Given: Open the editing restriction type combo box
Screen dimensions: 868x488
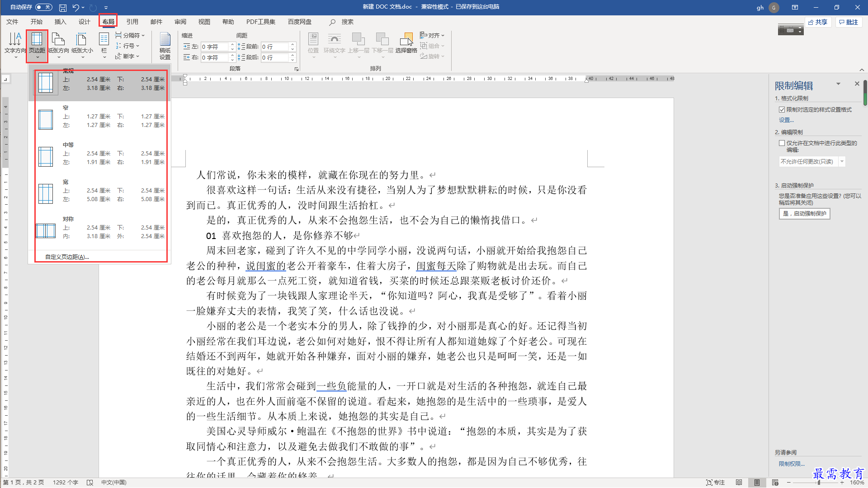Looking at the screenshot, I should point(812,162).
